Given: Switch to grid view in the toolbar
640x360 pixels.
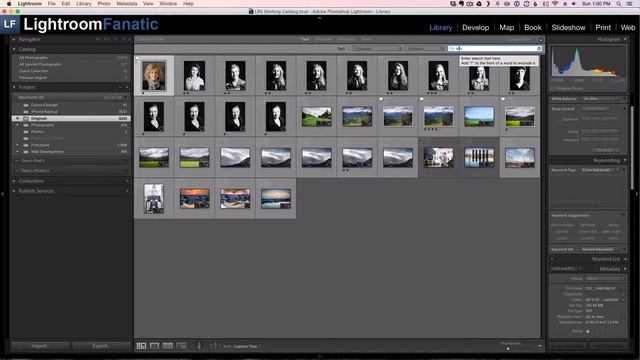Looking at the screenshot, I should [141, 346].
